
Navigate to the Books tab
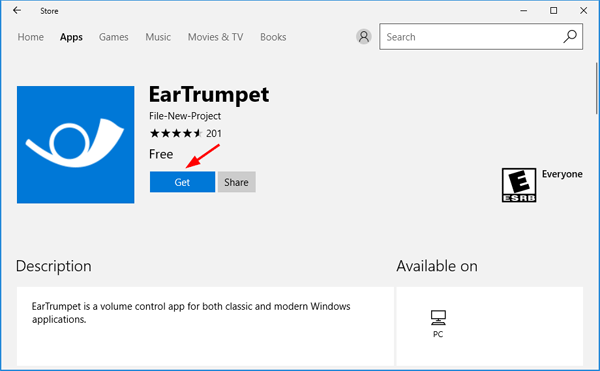273,37
